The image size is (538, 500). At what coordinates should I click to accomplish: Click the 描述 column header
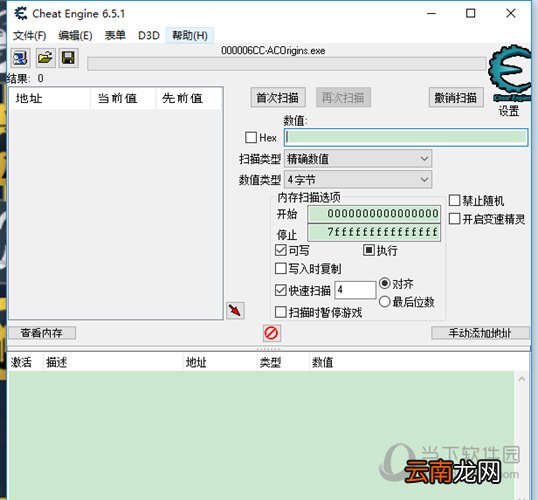pos(113,362)
